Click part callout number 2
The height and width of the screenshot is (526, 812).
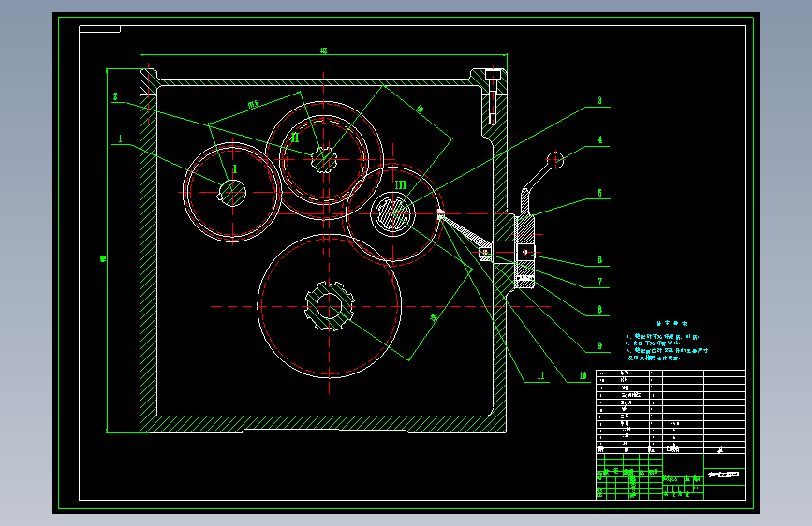tap(115, 96)
